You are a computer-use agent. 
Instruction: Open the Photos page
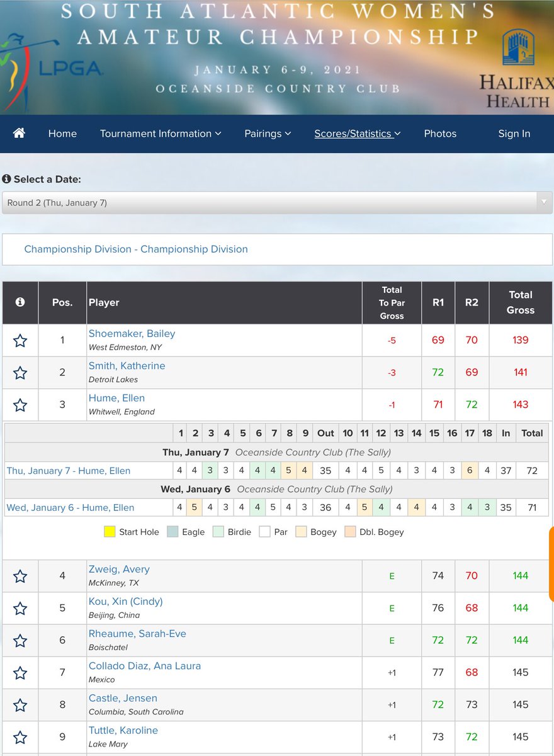(440, 134)
